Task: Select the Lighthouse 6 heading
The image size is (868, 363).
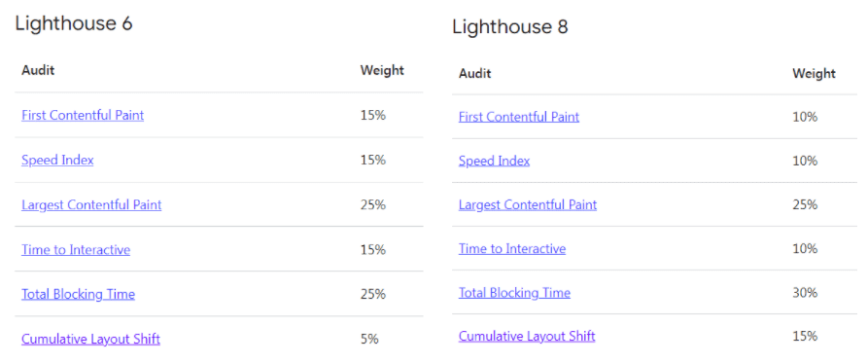Action: [74, 23]
